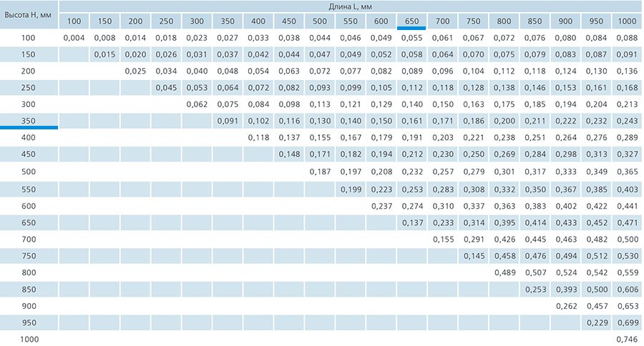Click value 0,145 at height 750, length 750
644x346 pixels.
(x=474, y=256)
